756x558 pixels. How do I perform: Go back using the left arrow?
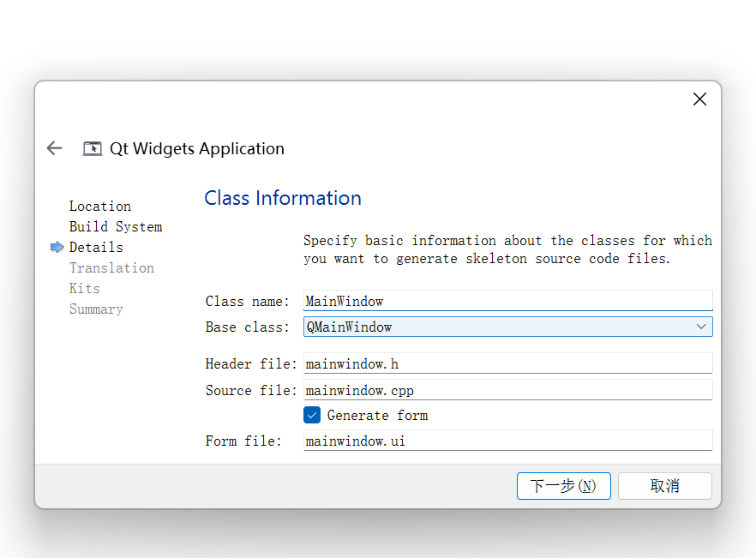pyautogui.click(x=55, y=148)
